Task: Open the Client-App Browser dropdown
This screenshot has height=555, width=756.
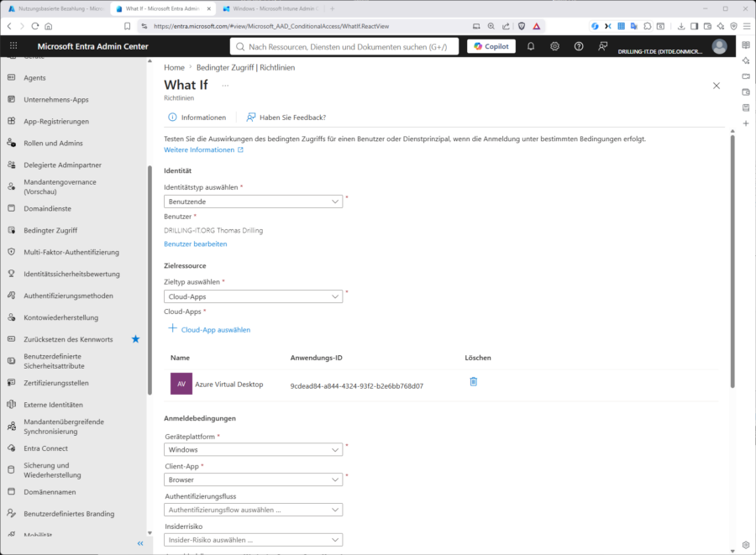Action: [x=253, y=479]
